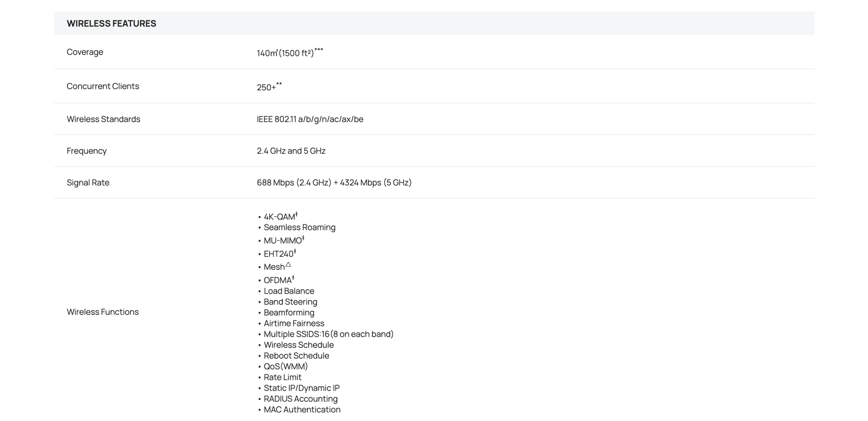Click the Signal Rate label

tap(88, 183)
